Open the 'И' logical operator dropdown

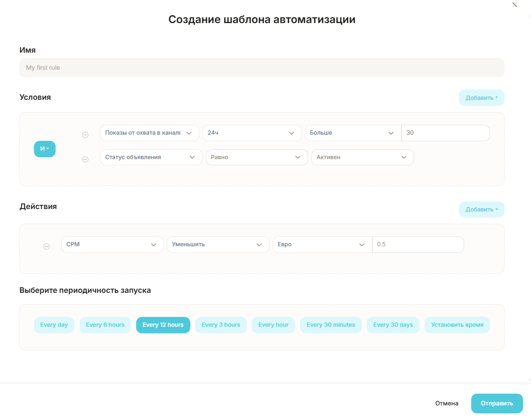[45, 149]
